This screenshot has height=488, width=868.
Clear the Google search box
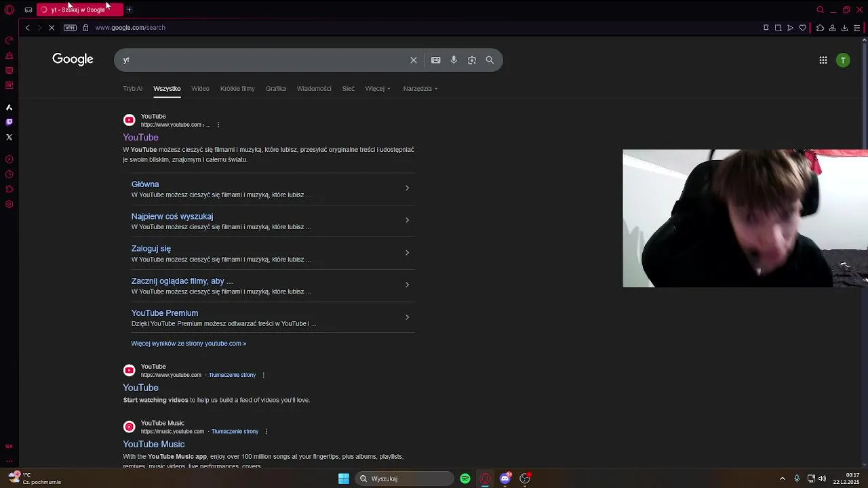414,60
